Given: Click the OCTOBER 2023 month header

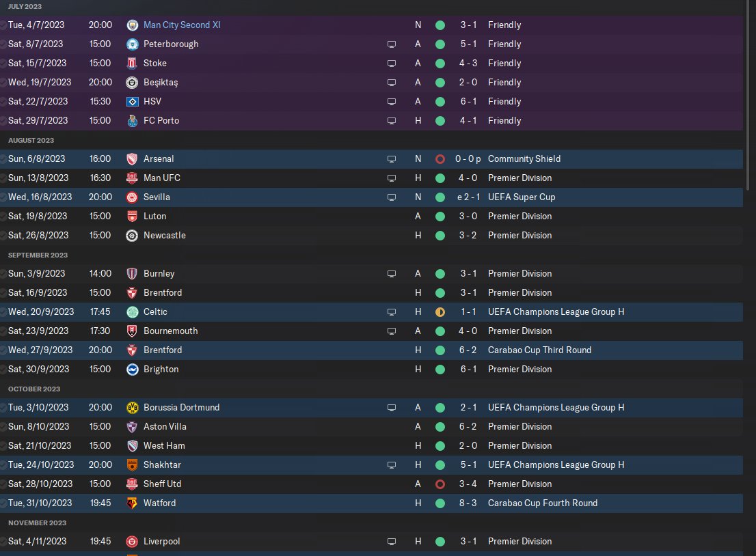Looking at the screenshot, I should [x=34, y=389].
